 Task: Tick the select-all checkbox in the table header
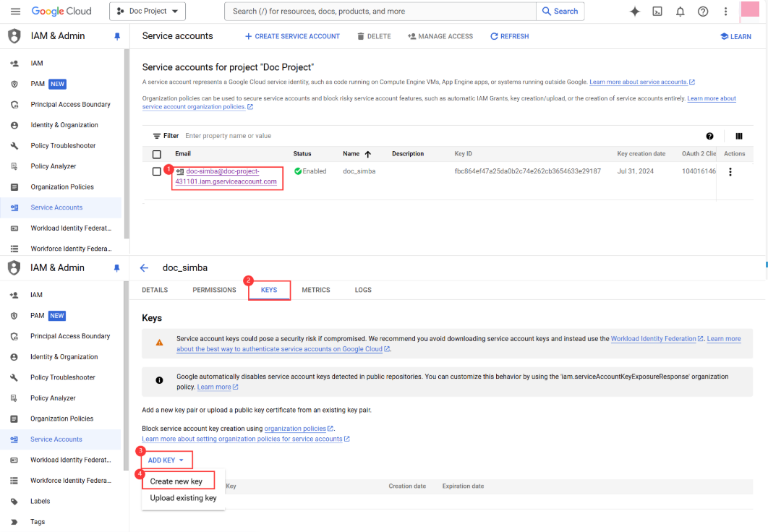tap(157, 155)
